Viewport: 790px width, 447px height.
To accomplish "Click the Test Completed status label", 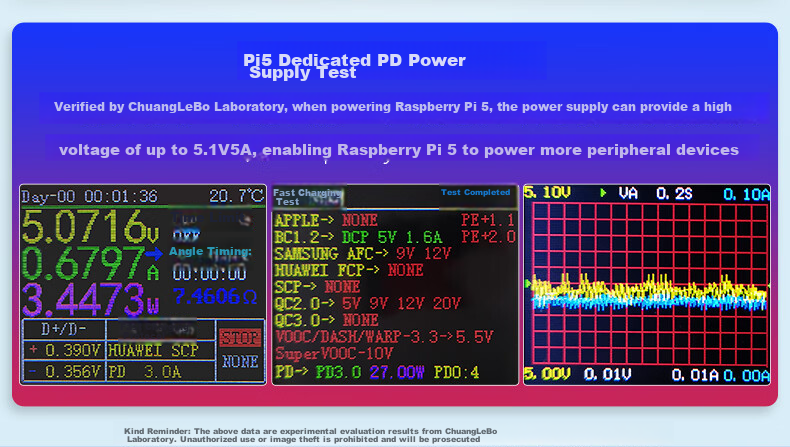I will (x=476, y=193).
